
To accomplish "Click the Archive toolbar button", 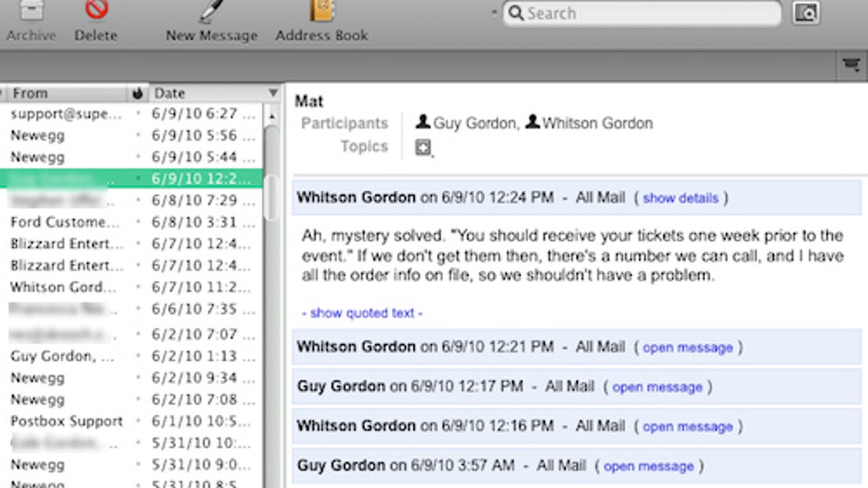I will (x=31, y=22).
